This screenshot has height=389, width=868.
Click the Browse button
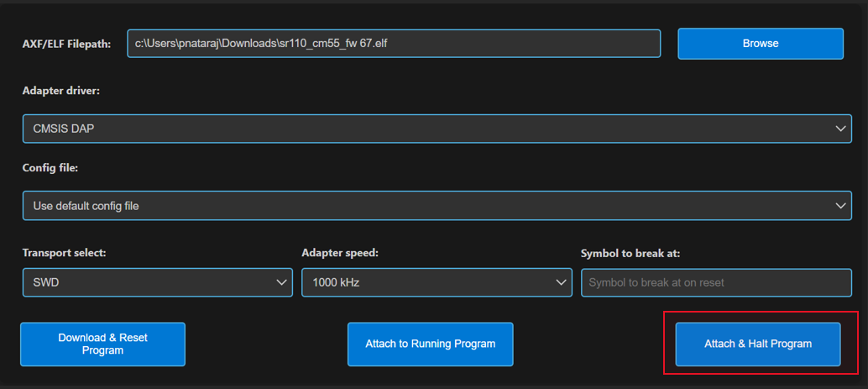(760, 44)
